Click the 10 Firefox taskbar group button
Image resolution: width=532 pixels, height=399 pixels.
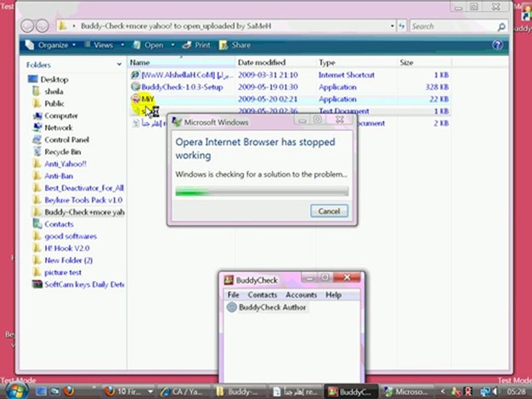[128, 392]
